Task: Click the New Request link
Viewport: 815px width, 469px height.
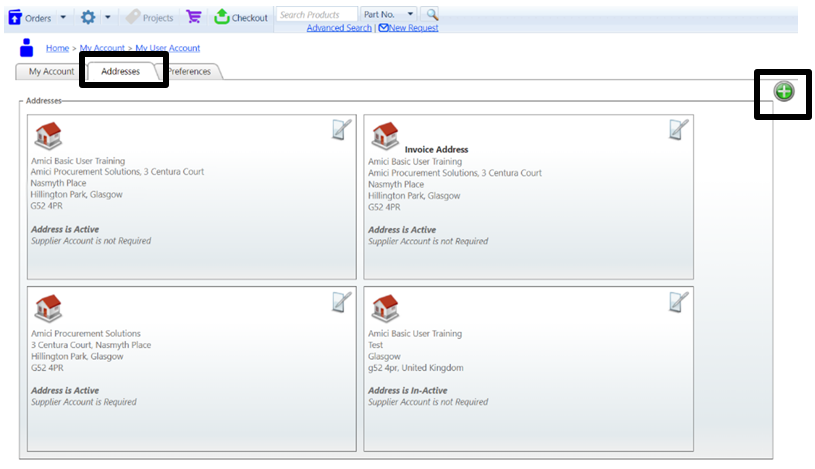Action: (x=408, y=28)
